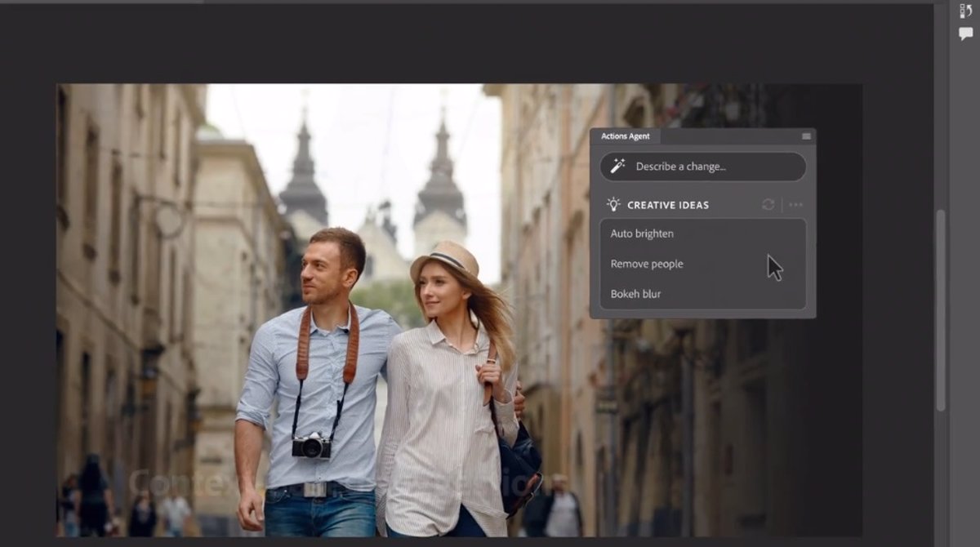
Task: Choose the Auto brighten suggestion
Action: point(703,233)
